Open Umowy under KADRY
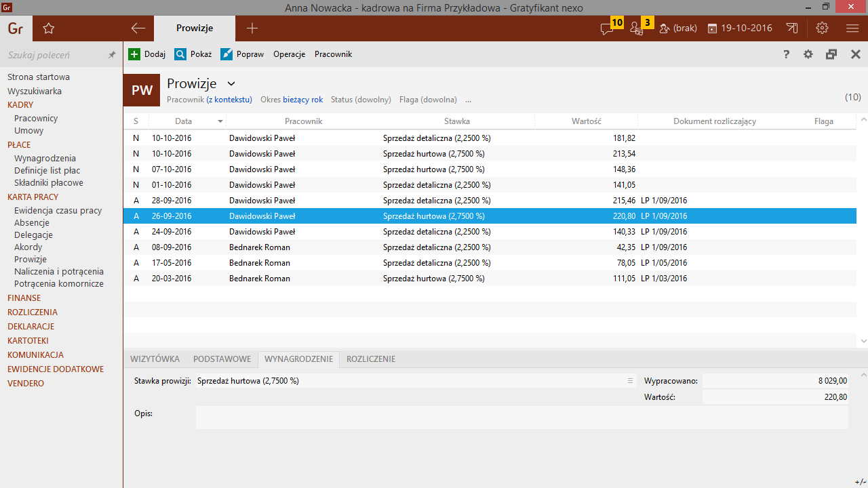 tap(28, 131)
